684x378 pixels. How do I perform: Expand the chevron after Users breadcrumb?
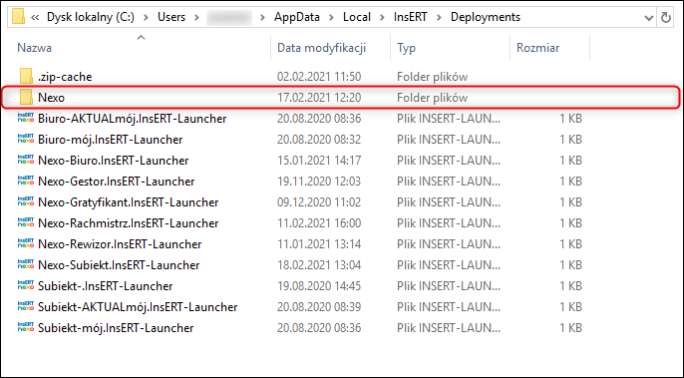(x=197, y=17)
